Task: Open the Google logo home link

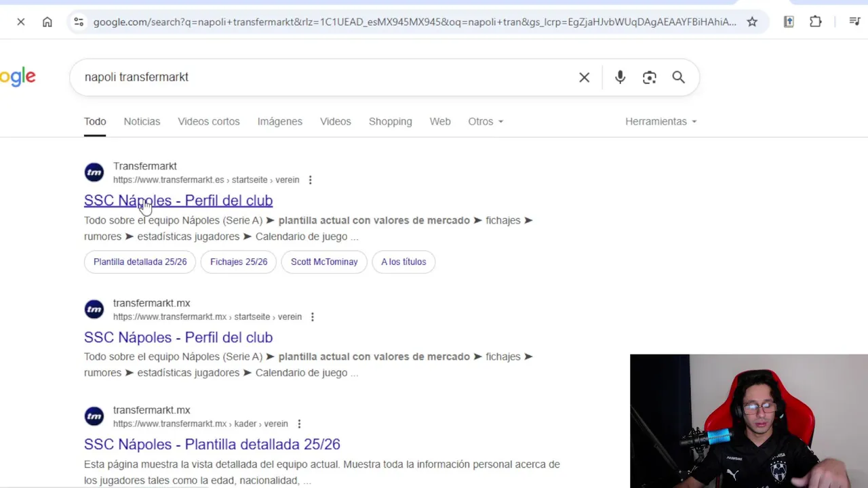Action: pos(18,77)
